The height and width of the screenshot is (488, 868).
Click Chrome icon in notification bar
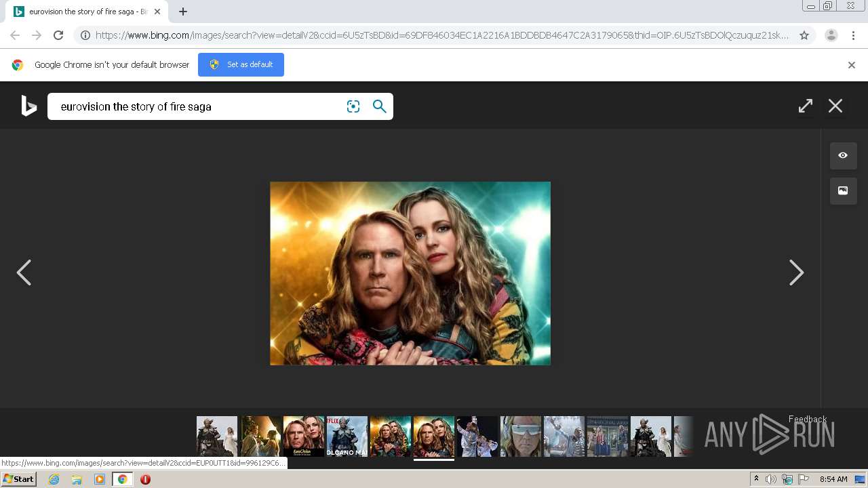click(x=18, y=65)
